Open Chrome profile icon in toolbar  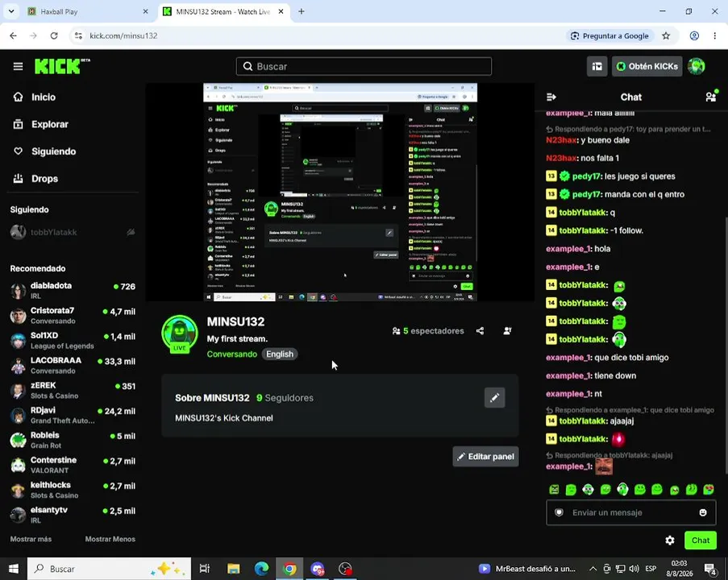694,35
